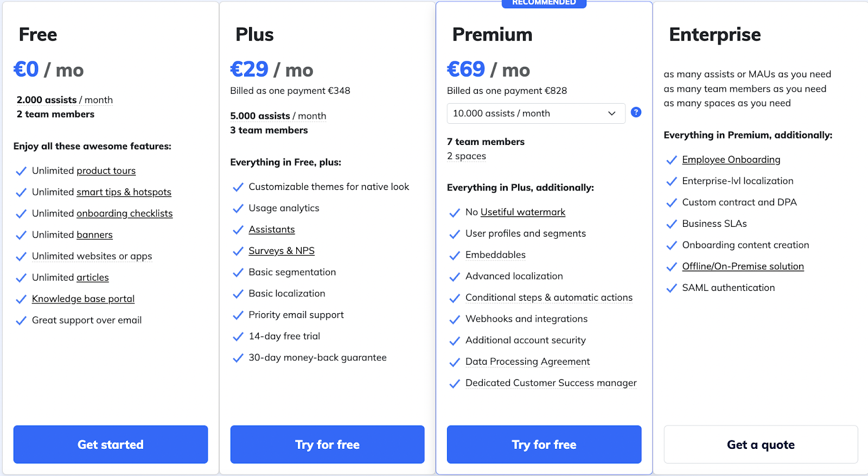Click the chevron arrow in assists selector
This screenshot has width=868, height=476.
point(612,113)
